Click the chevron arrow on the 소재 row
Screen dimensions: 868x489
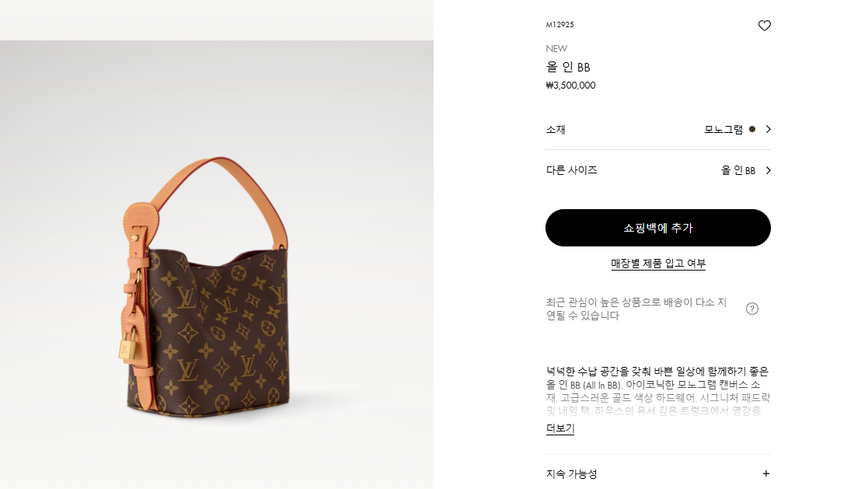(x=768, y=129)
